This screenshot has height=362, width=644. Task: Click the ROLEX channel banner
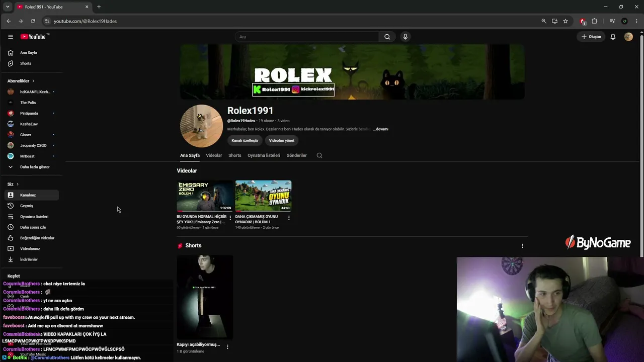coord(352,72)
